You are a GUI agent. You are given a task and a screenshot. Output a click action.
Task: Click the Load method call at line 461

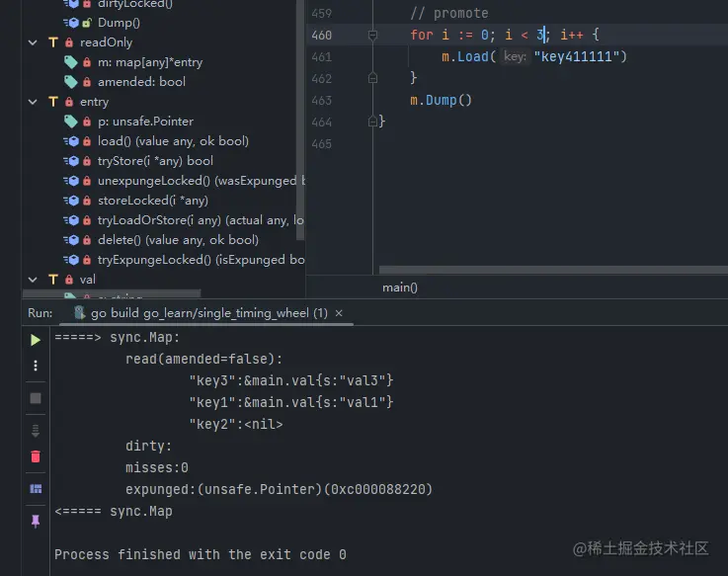point(472,56)
